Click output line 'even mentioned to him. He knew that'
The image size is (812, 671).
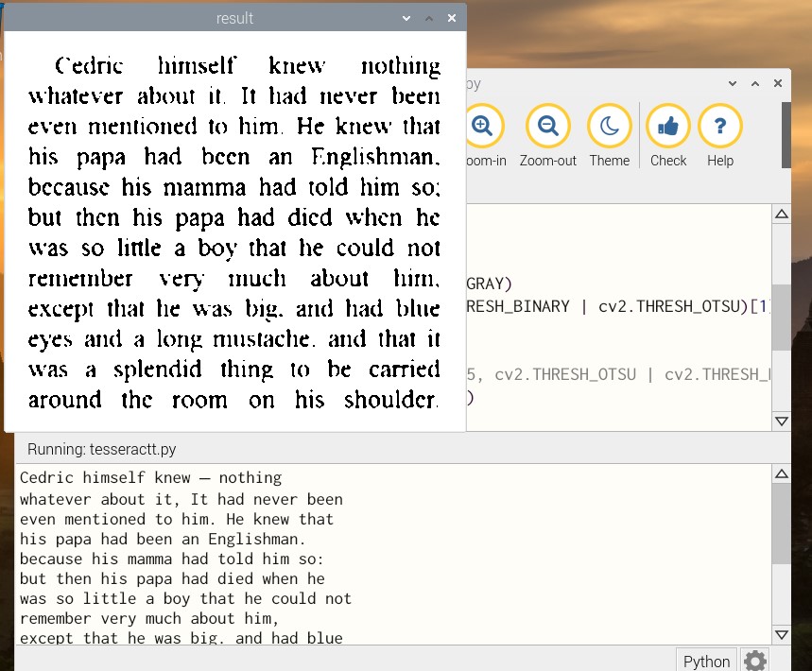(x=177, y=519)
